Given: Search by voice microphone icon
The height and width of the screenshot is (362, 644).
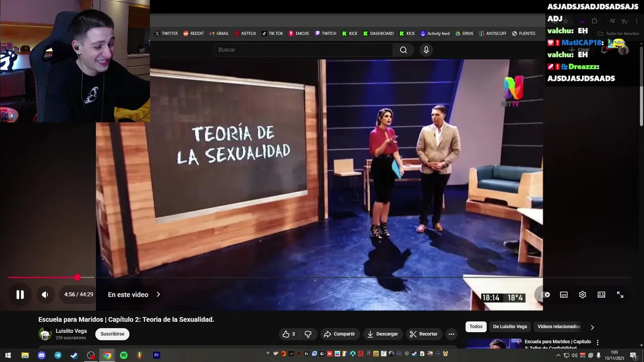Looking at the screenshot, I should coord(426,50).
